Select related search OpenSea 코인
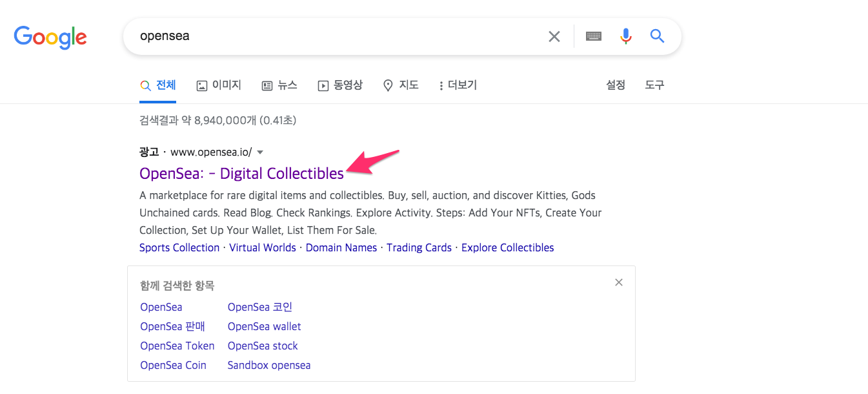 260,307
